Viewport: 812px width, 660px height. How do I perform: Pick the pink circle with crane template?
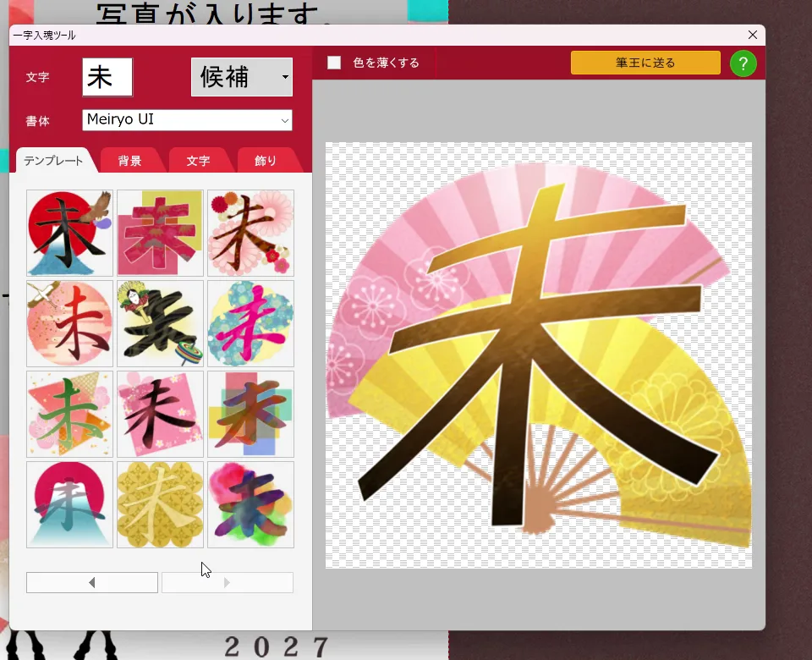point(69,323)
